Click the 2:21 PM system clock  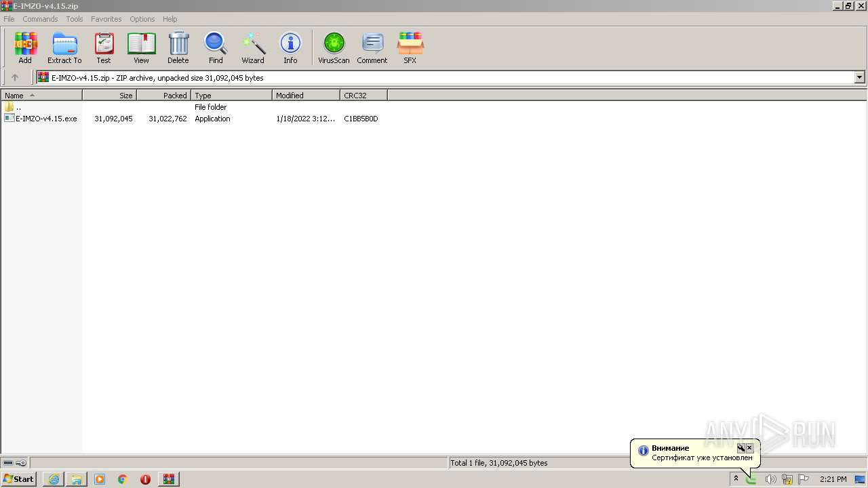[x=833, y=479]
